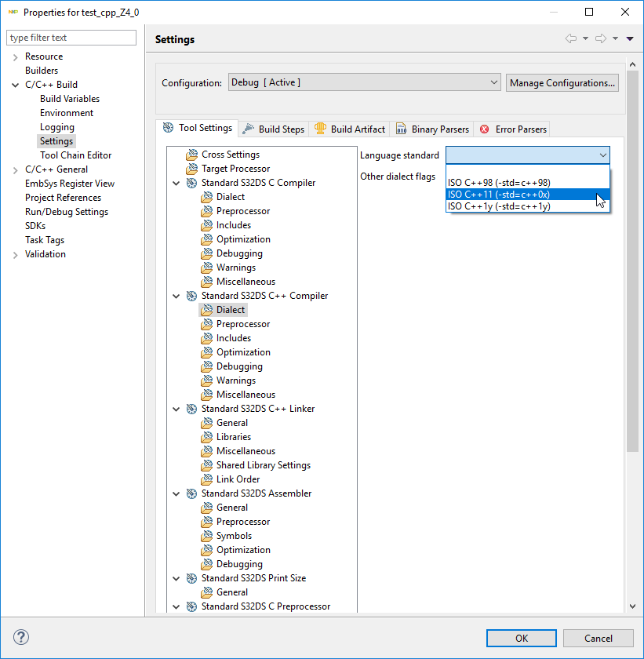Click the Shared Library Settings folder icon
The image size is (644, 659).
point(206,465)
